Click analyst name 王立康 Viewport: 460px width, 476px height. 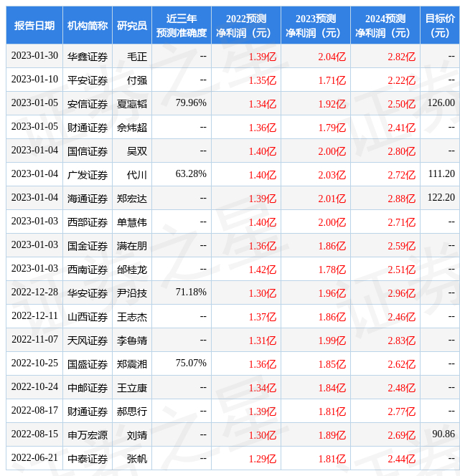click(132, 389)
